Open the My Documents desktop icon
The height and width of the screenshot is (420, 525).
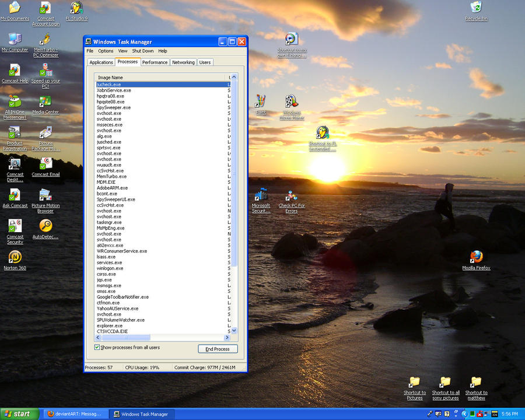15,11
